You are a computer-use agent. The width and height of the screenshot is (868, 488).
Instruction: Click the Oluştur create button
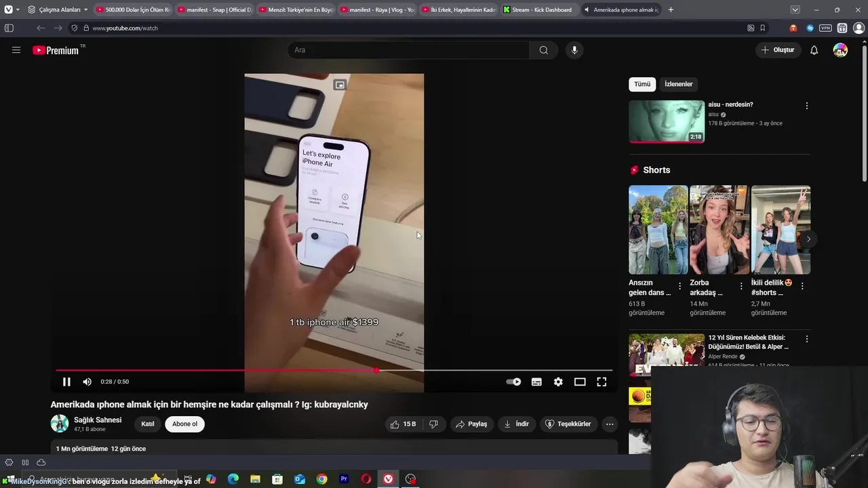pyautogui.click(x=777, y=50)
